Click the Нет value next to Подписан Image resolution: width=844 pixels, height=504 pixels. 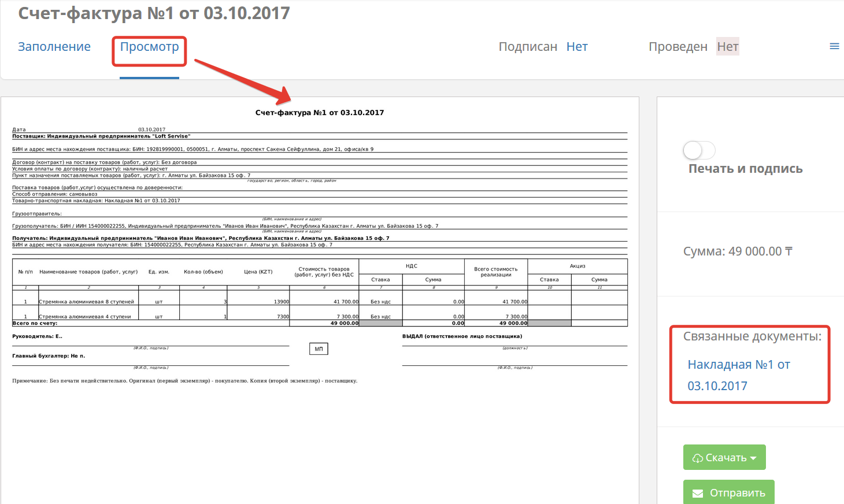(x=576, y=47)
